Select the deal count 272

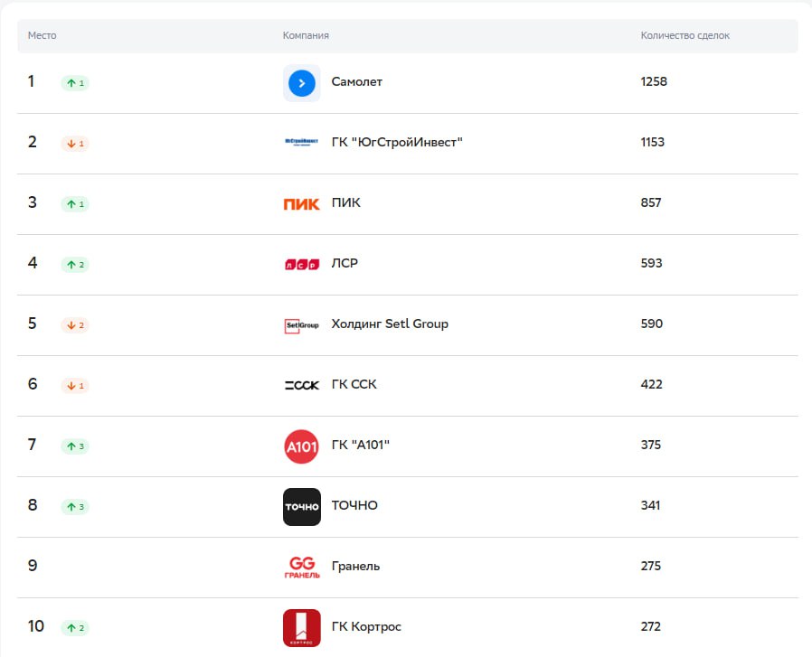[x=651, y=626]
